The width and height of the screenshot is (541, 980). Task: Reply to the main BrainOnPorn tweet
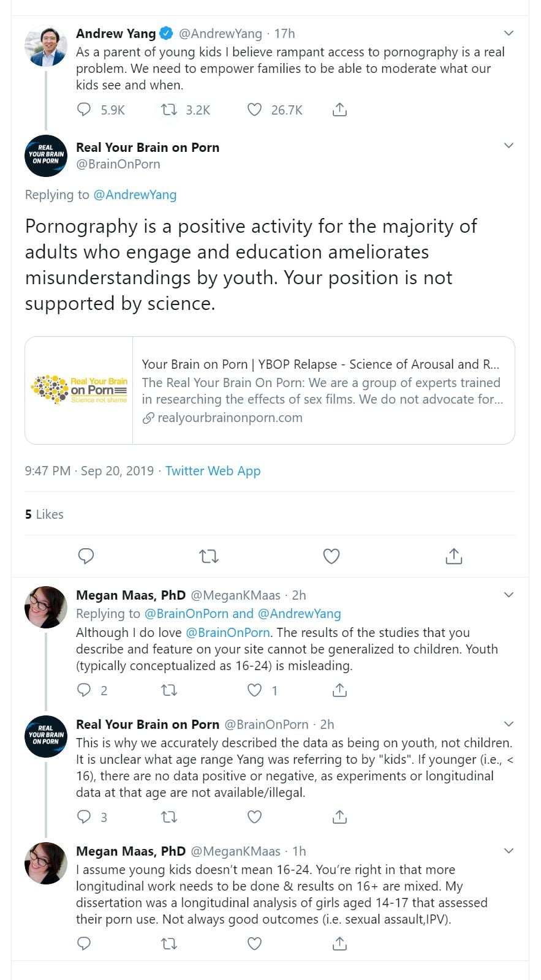pos(86,556)
